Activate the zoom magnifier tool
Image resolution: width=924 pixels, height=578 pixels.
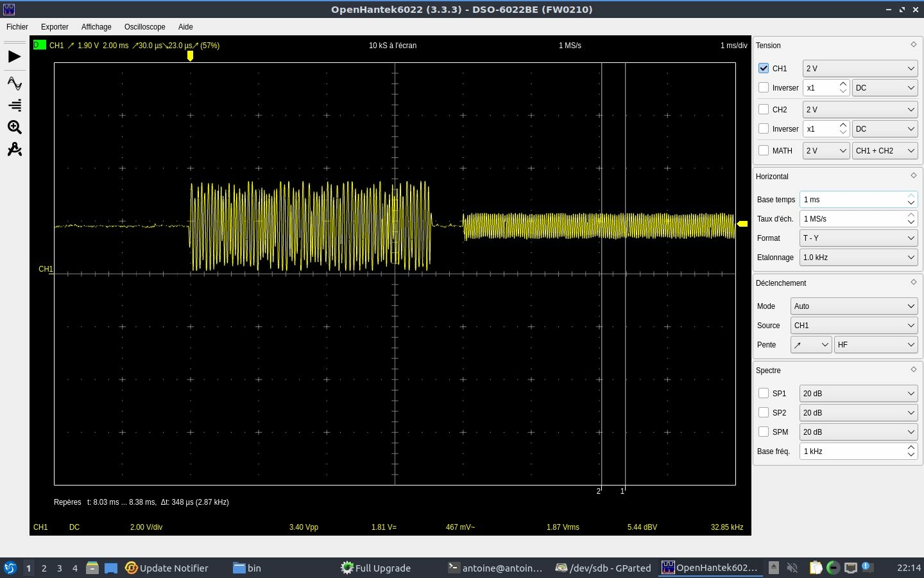click(x=14, y=127)
